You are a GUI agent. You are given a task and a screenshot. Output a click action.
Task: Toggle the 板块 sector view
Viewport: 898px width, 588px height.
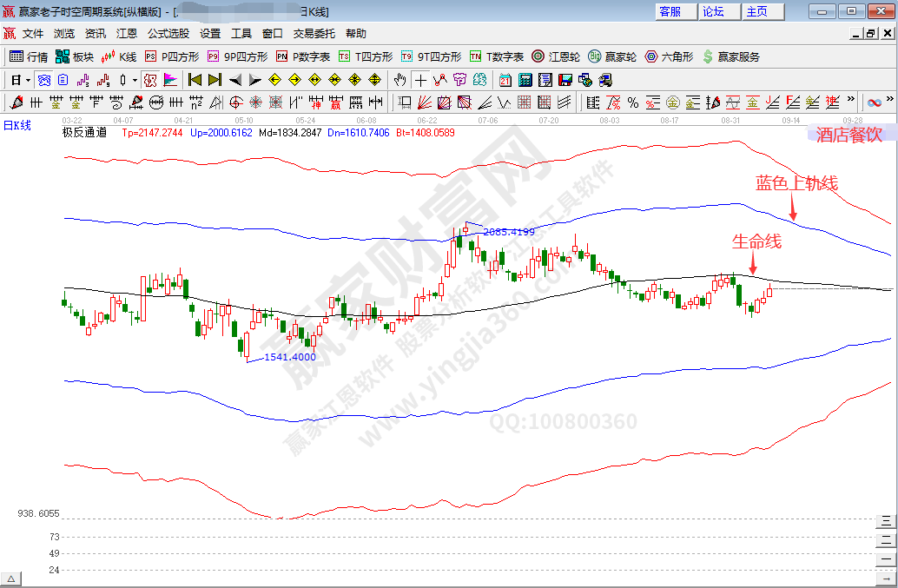74,56
